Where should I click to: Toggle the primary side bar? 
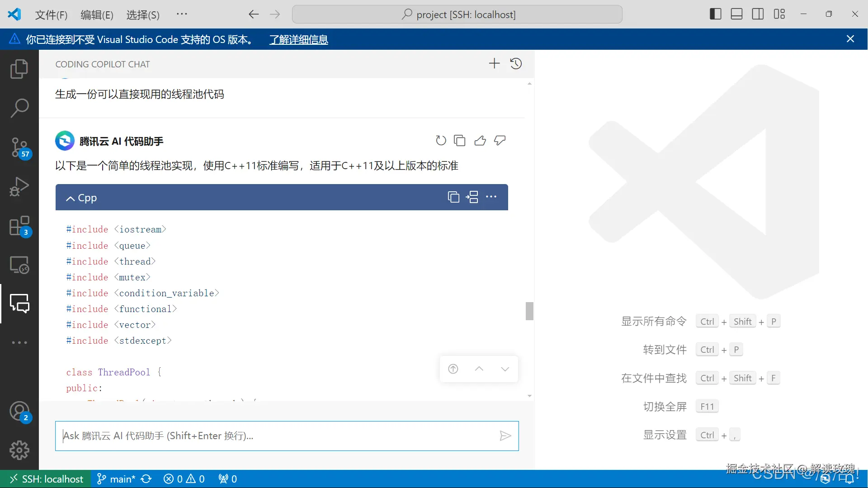tap(715, 14)
